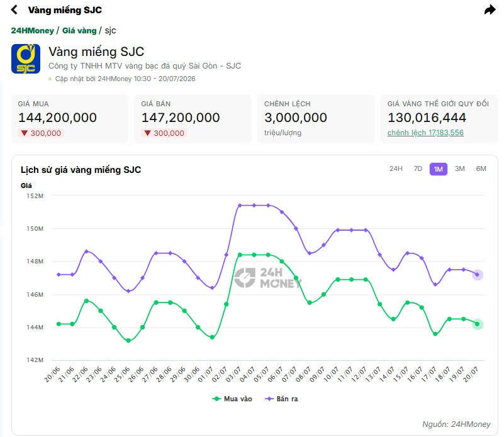Click the 24H Money watermark logo

coord(268,278)
